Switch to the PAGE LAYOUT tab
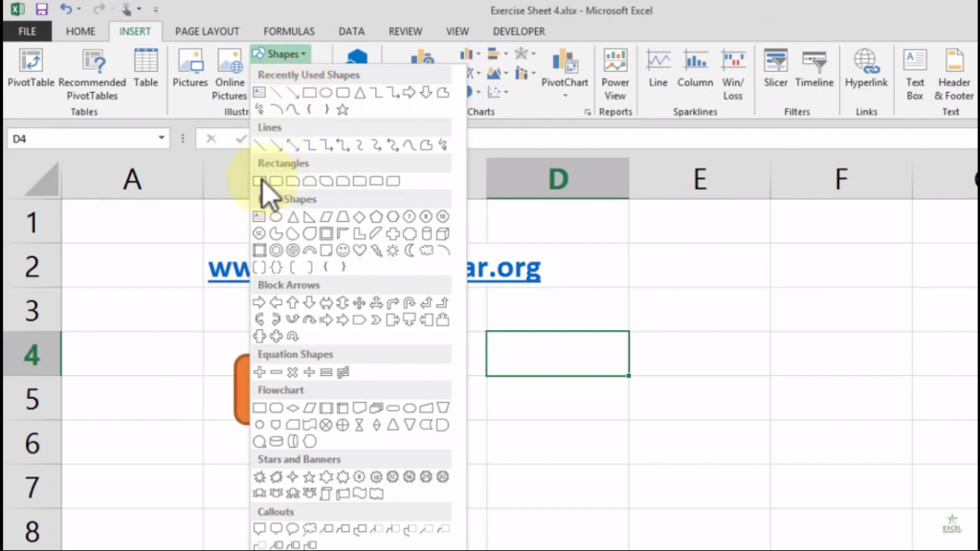Viewport: 980px width, 551px height. tap(207, 32)
